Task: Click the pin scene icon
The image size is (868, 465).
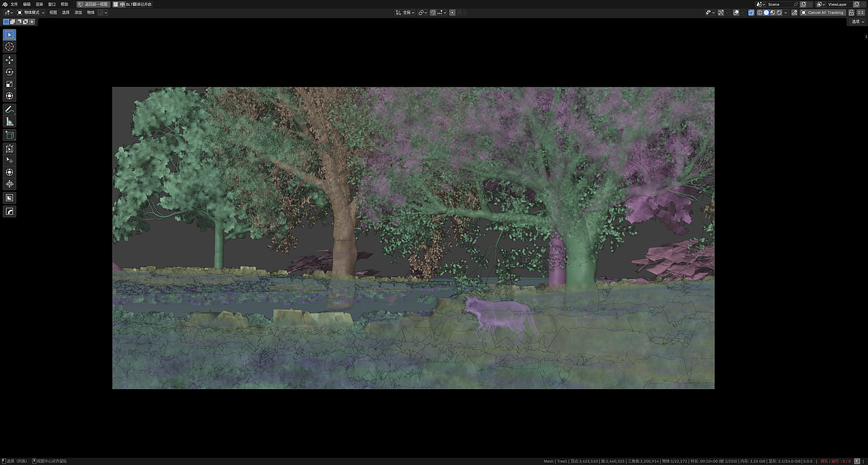Action: pyautogui.click(x=795, y=4)
